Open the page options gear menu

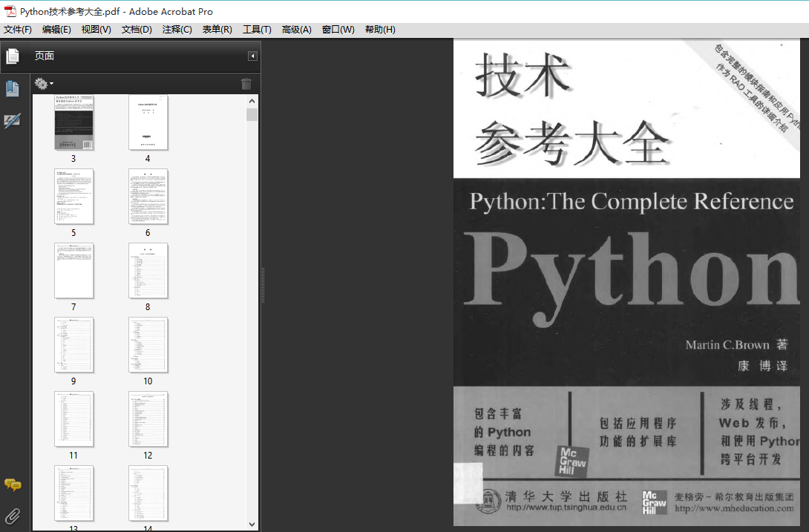click(x=43, y=83)
